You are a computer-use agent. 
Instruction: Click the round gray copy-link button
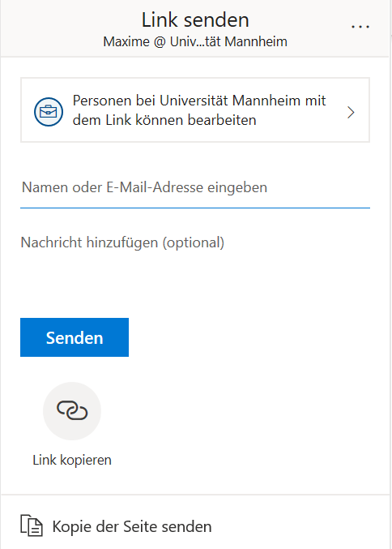pyautogui.click(x=72, y=411)
